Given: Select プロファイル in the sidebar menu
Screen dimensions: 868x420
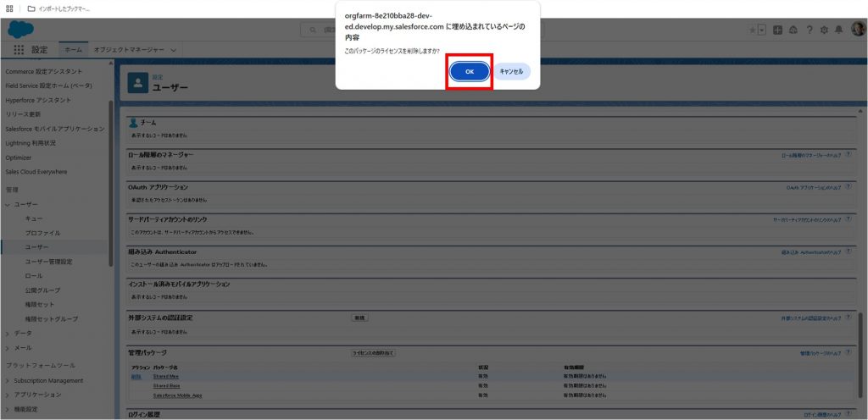Looking at the screenshot, I should (42, 233).
